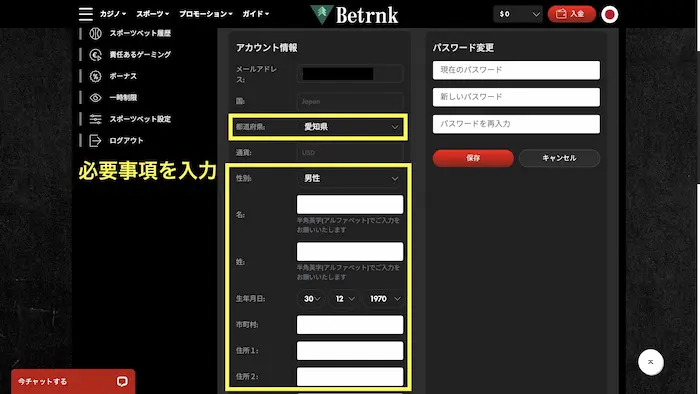The image size is (700, 394).
Task: Click the 現在のパスワード field
Action: click(516, 70)
